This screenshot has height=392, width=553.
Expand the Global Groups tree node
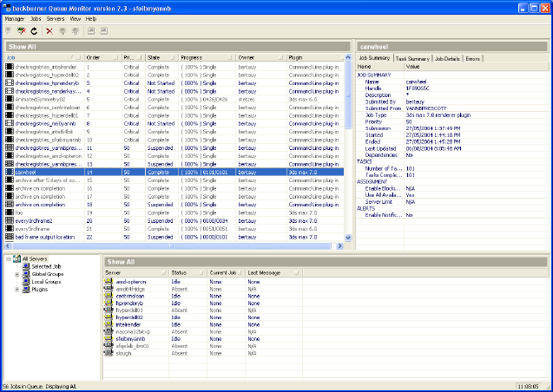coord(17,274)
